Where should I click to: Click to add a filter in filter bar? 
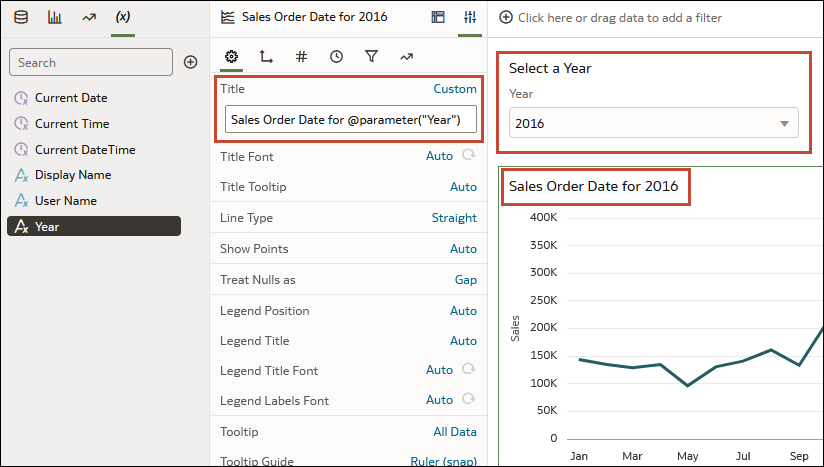[x=611, y=18]
